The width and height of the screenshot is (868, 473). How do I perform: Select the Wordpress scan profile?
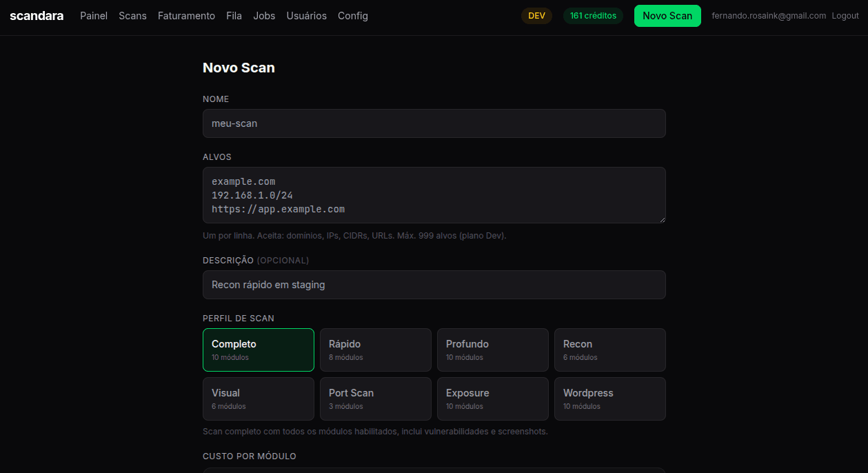(610, 399)
